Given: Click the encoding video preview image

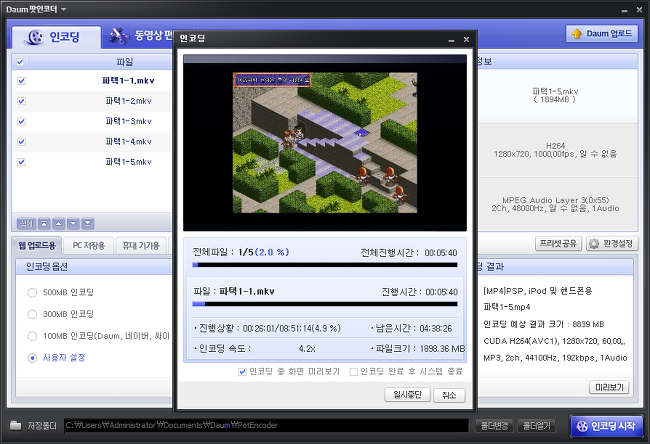Looking at the screenshot, I should [325, 143].
